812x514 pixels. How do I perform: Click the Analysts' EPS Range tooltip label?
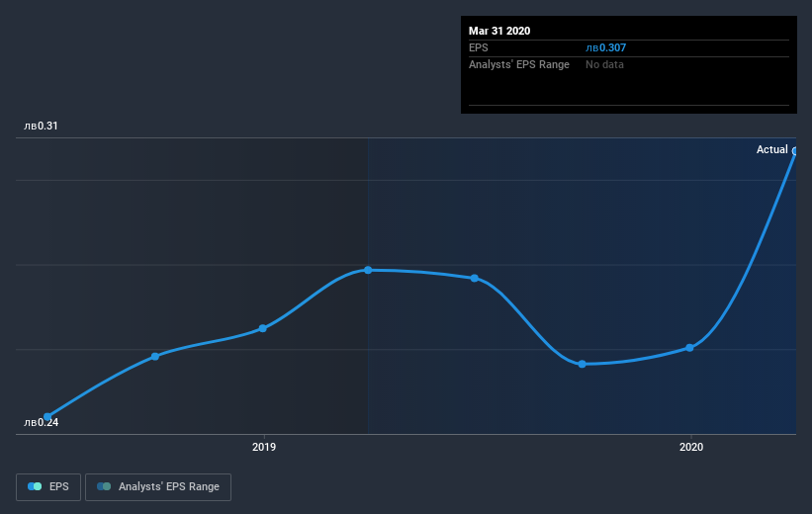[x=519, y=64]
